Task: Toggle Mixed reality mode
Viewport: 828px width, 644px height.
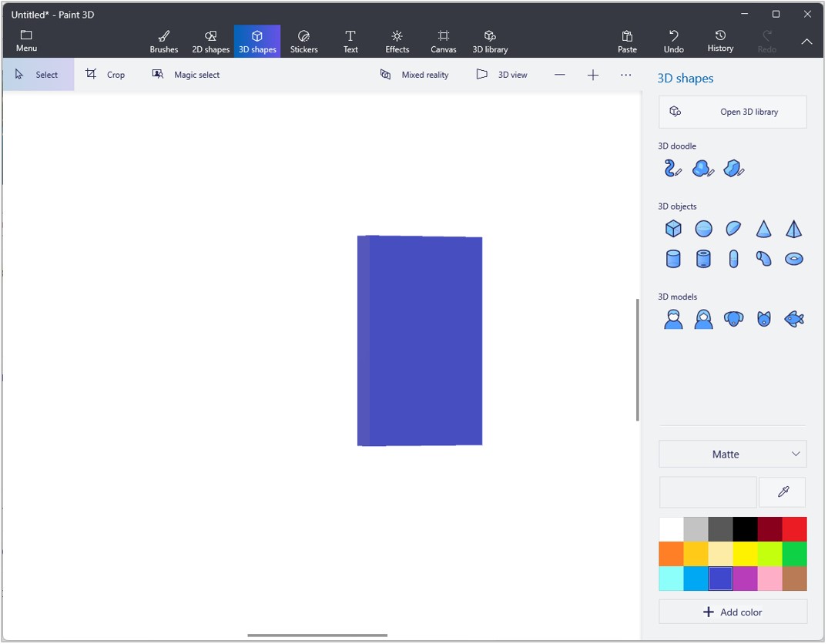Action: pyautogui.click(x=415, y=75)
